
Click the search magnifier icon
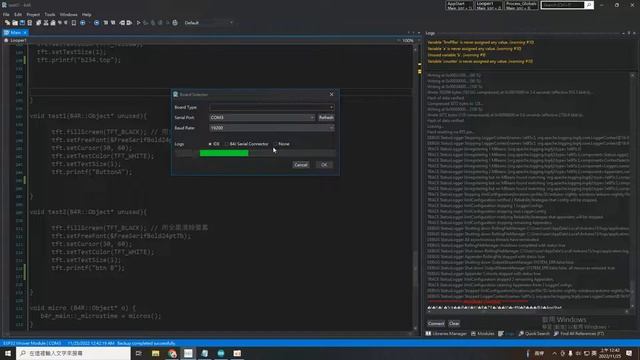(589, 5)
